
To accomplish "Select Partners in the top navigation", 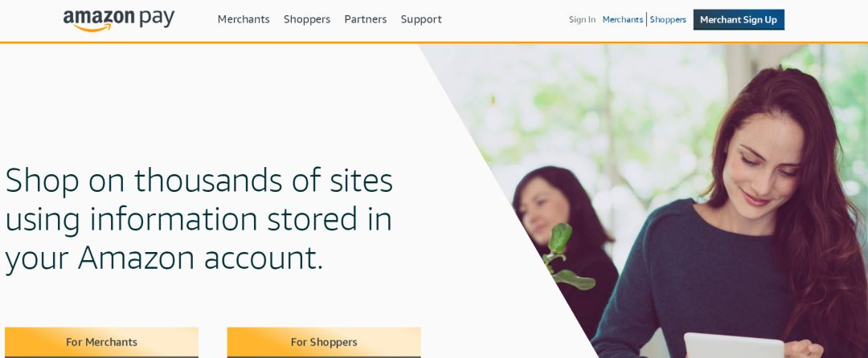I will (366, 19).
